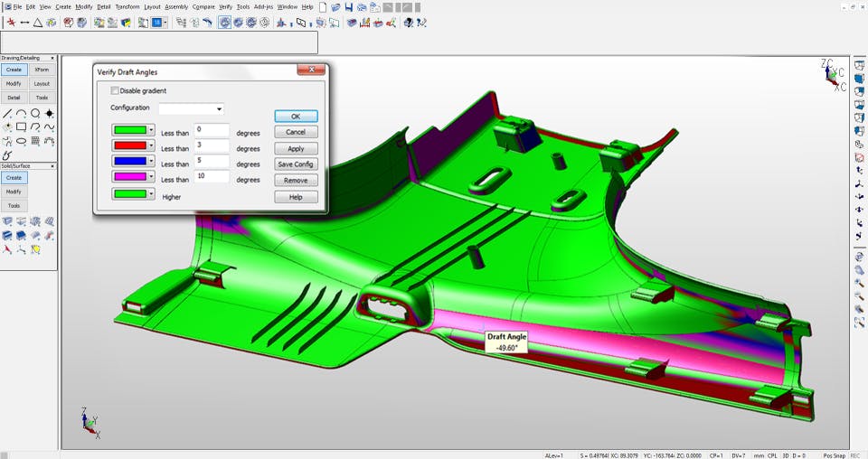The height and width of the screenshot is (459, 868).
Task: Click the Open file folder icon
Action: coord(335,7)
